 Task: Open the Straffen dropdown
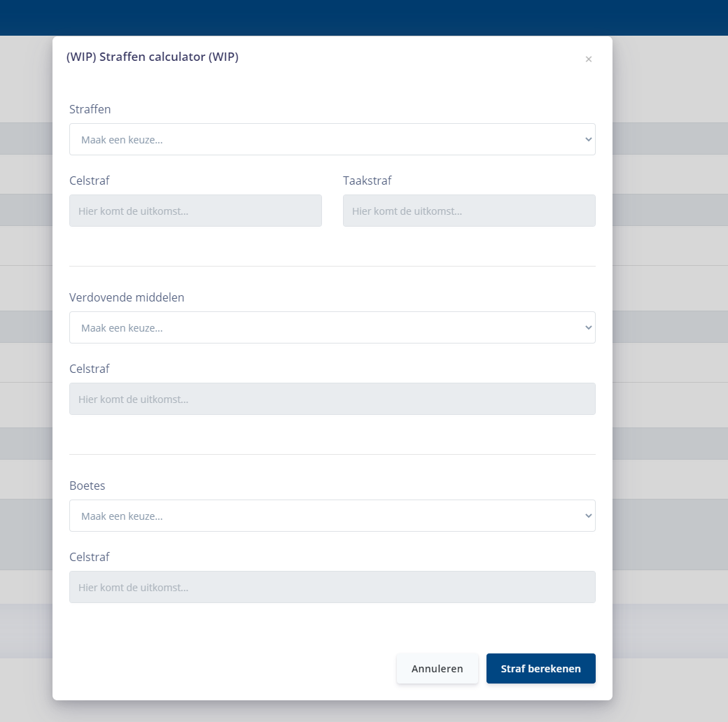click(x=332, y=139)
